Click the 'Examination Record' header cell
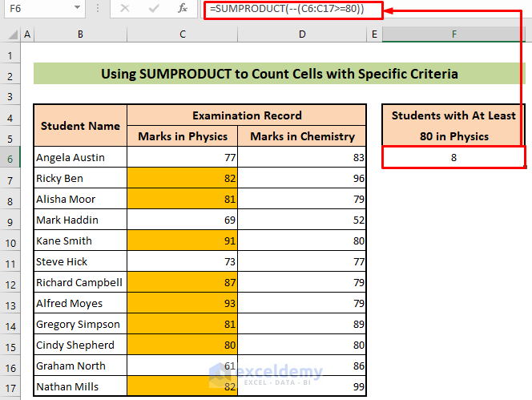Screen dimensions: 532x400 [247, 115]
